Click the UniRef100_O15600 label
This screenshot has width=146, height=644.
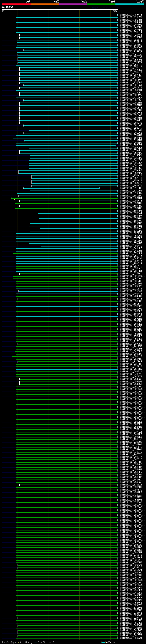coord(131,291)
